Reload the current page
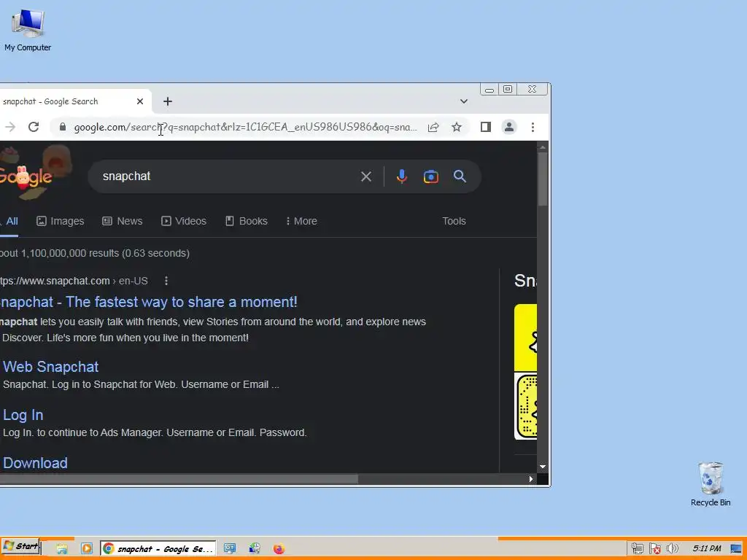 [x=34, y=127]
